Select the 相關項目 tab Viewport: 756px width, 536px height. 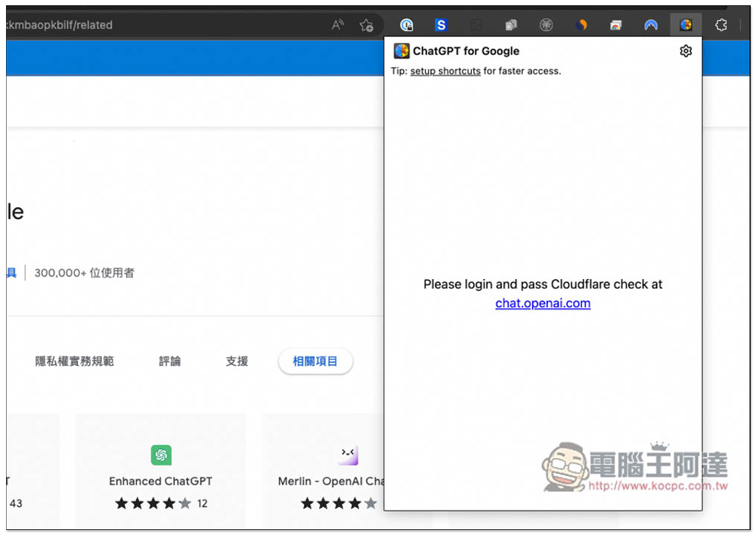tap(315, 361)
